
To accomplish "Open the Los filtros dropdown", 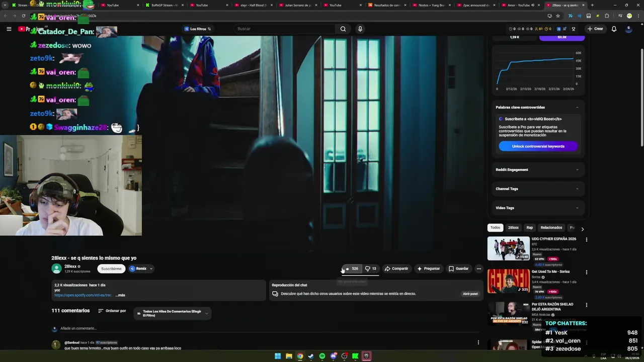I will 198,29.
